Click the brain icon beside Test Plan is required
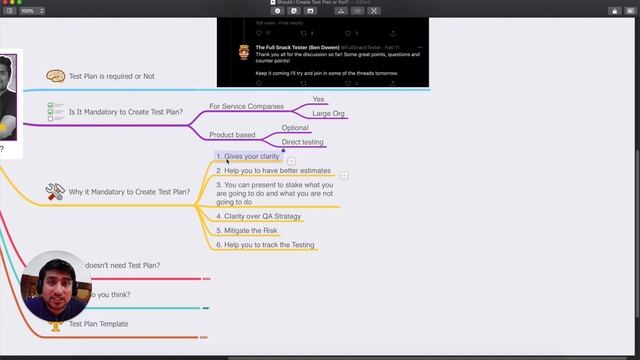 tap(56, 76)
